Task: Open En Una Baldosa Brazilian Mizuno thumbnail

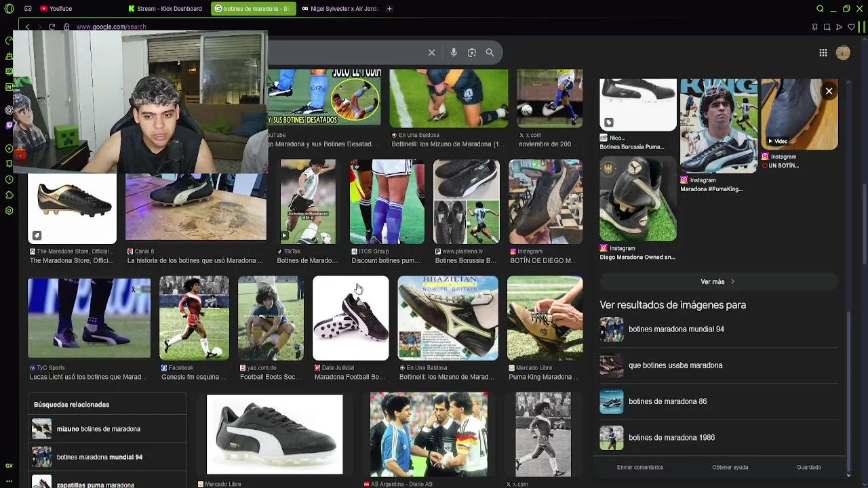Action: [x=448, y=318]
